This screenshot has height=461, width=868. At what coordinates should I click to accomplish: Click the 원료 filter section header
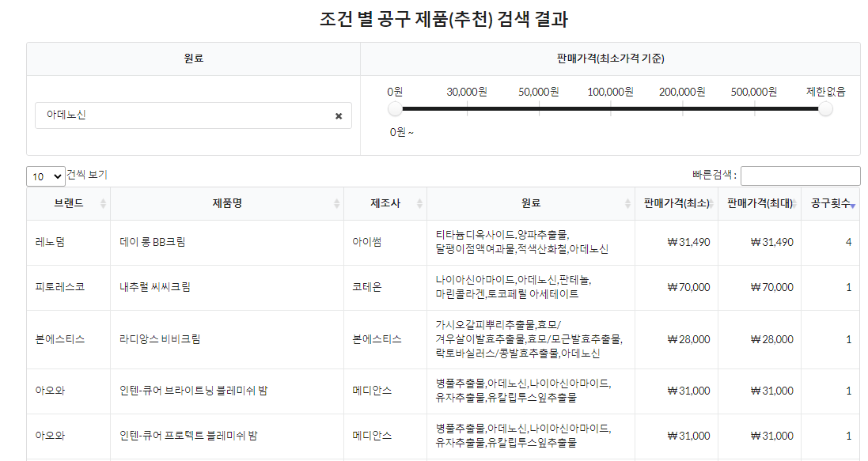pos(194,59)
